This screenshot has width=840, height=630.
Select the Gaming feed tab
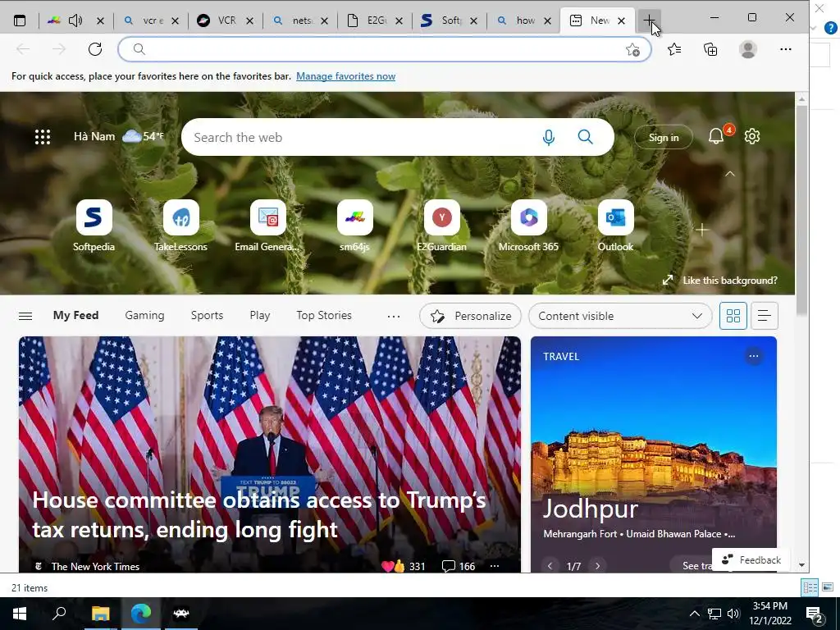pos(144,316)
